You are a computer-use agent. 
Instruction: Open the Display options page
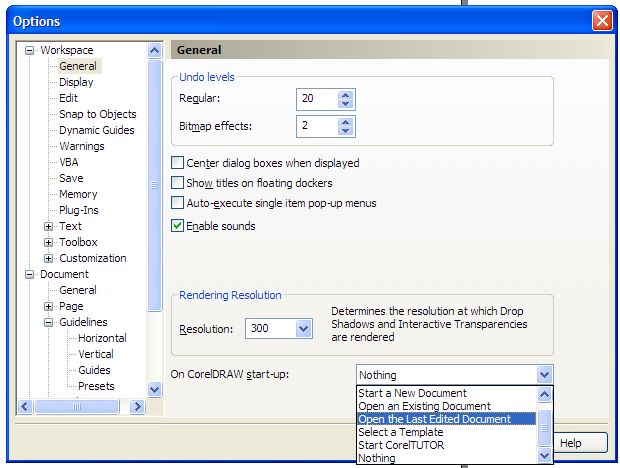(76, 82)
